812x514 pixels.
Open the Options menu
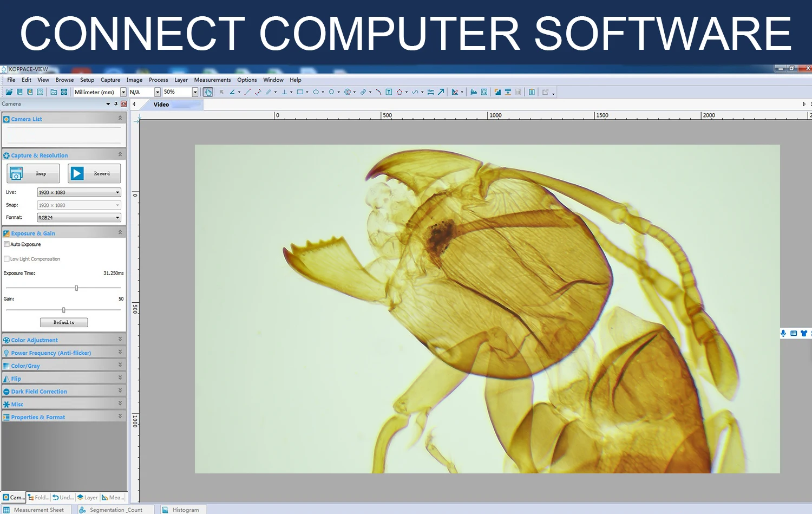pos(247,80)
